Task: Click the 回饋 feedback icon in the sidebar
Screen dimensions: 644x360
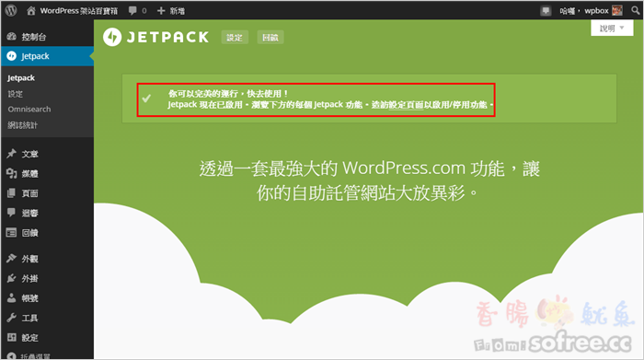Action: [11, 233]
